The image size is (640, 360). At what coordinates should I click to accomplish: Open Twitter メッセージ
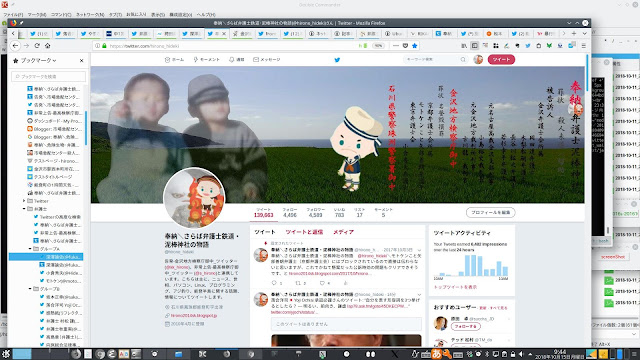pyautogui.click(x=267, y=60)
